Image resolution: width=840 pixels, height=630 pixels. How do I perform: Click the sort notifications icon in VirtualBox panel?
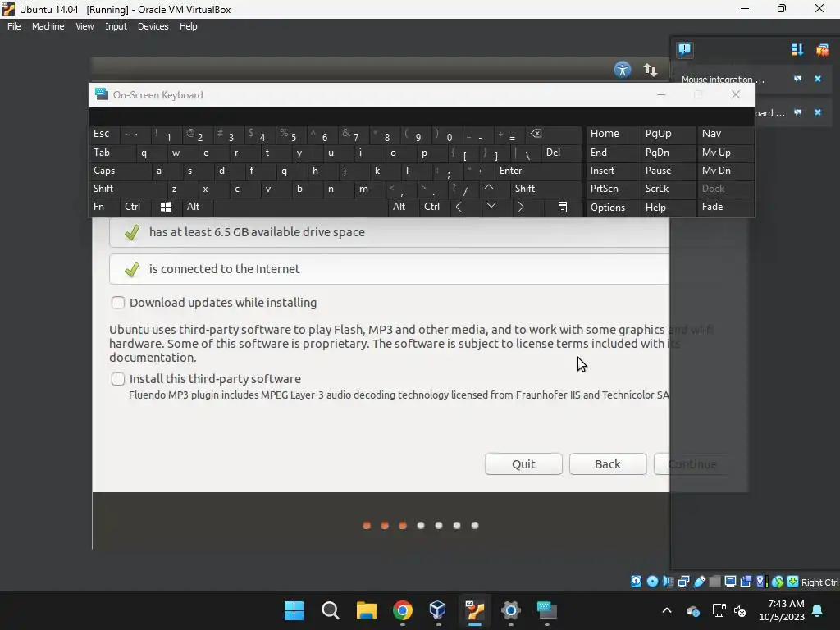[797, 50]
